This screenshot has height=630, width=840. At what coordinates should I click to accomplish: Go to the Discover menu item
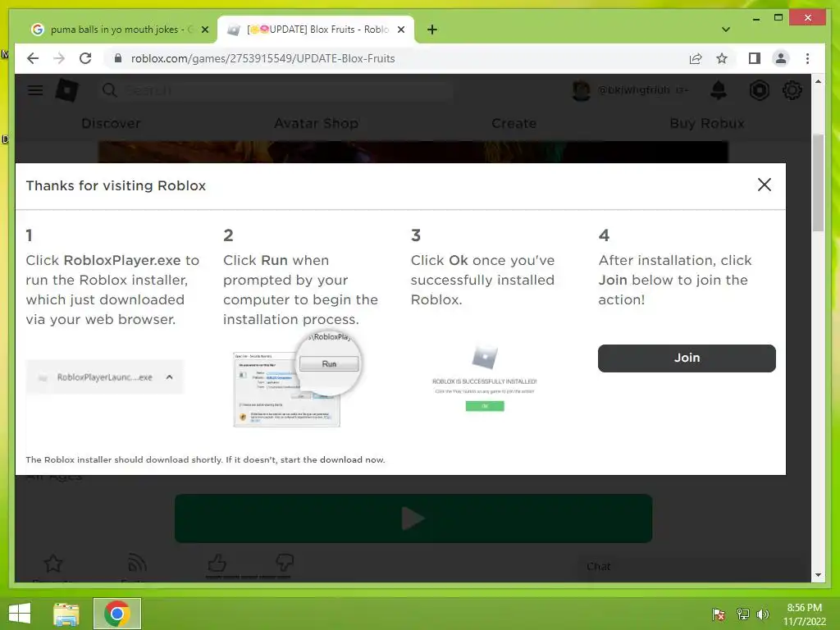(x=111, y=123)
